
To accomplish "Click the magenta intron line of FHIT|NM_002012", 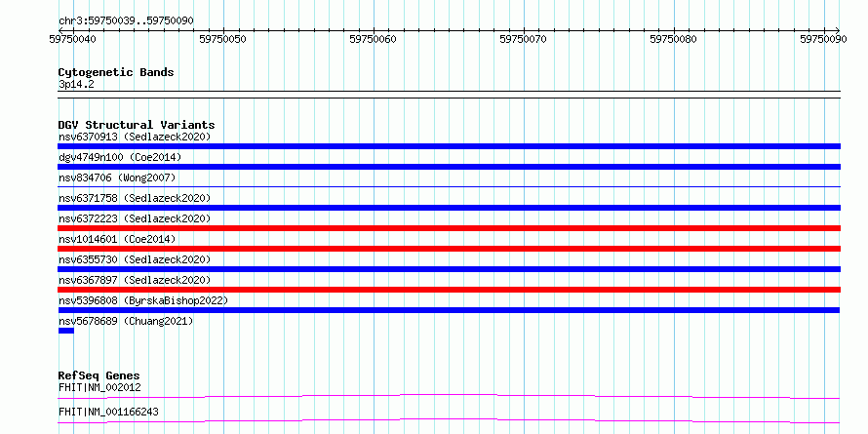I will (x=449, y=396).
